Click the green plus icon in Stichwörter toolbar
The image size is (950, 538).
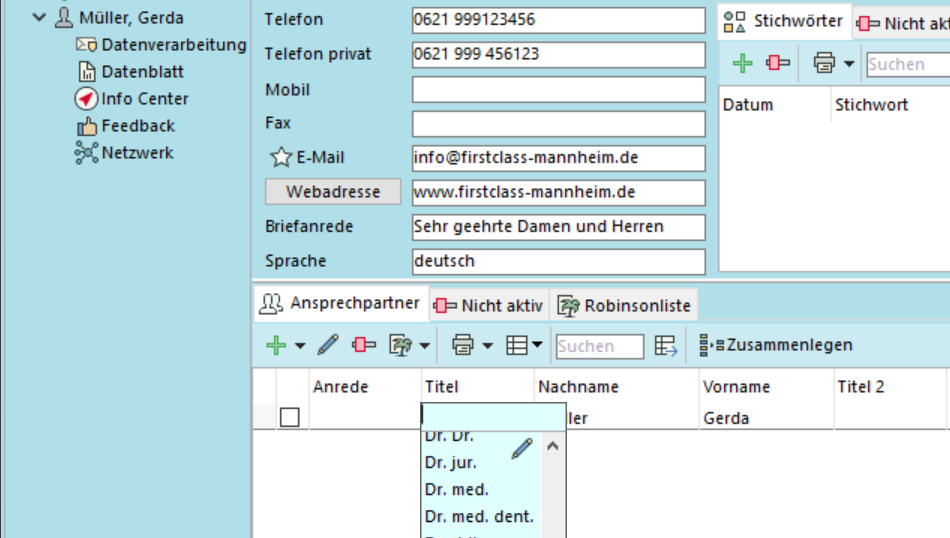pos(742,64)
